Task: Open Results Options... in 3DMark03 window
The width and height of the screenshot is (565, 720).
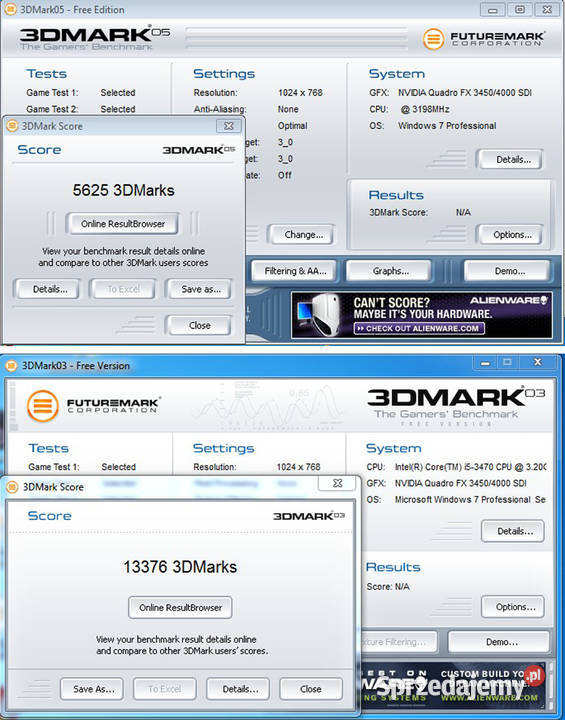Action: pos(513,607)
